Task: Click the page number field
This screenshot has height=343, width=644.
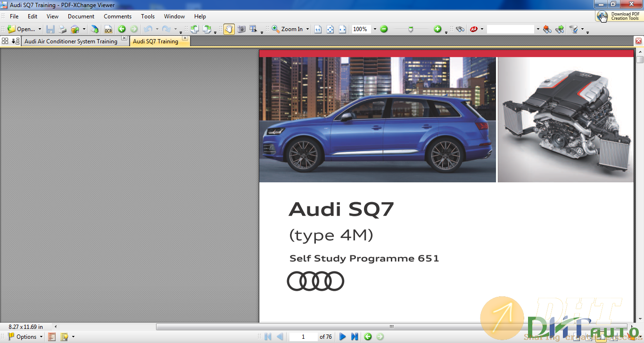Action: tap(303, 336)
